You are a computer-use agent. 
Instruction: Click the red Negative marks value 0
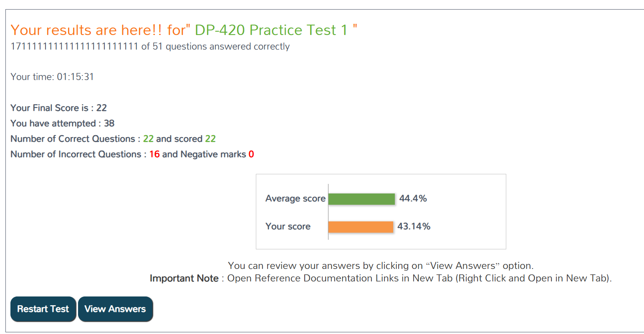(x=251, y=154)
